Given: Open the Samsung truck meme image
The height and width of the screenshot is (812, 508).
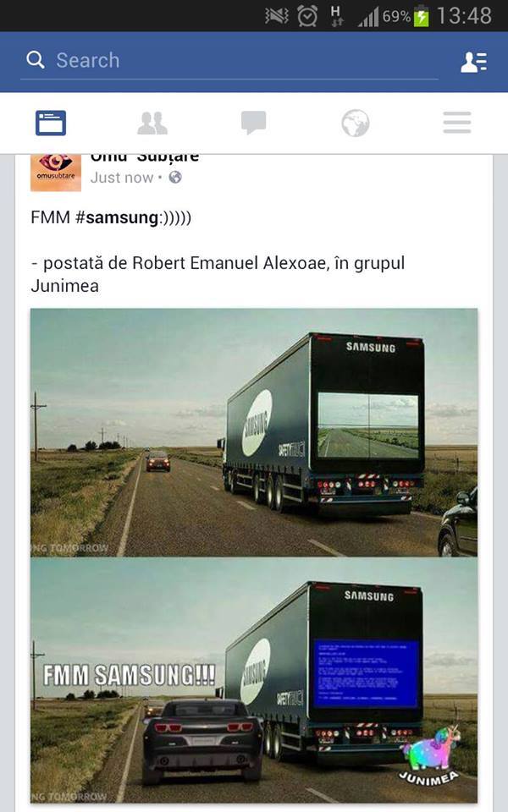Looking at the screenshot, I should point(254,556).
